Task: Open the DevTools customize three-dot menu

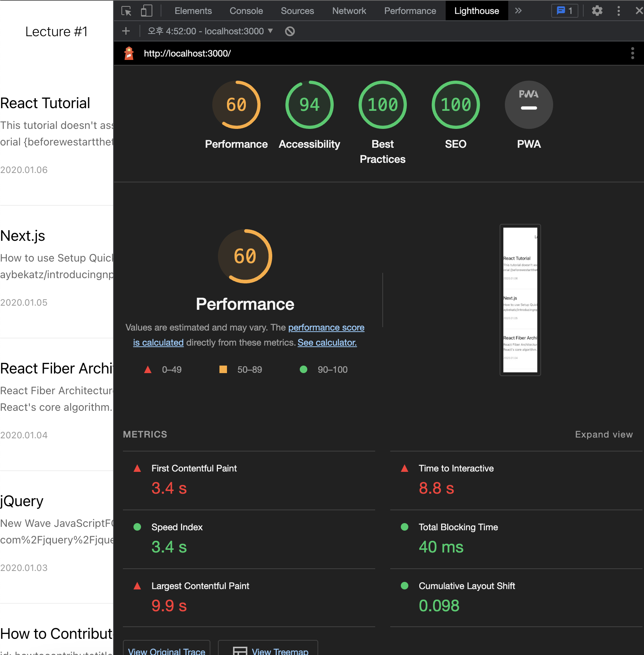Action: click(x=618, y=11)
